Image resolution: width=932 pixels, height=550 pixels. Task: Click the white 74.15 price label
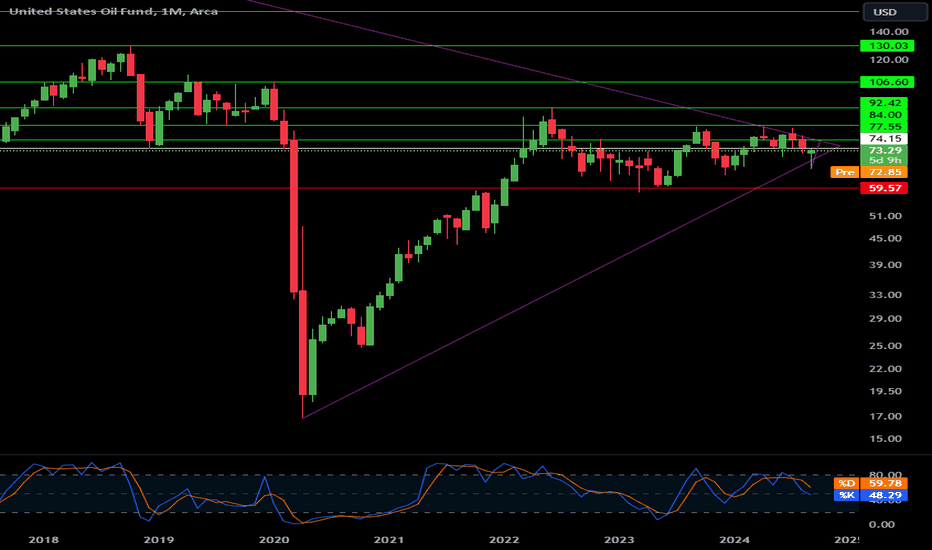[884, 139]
